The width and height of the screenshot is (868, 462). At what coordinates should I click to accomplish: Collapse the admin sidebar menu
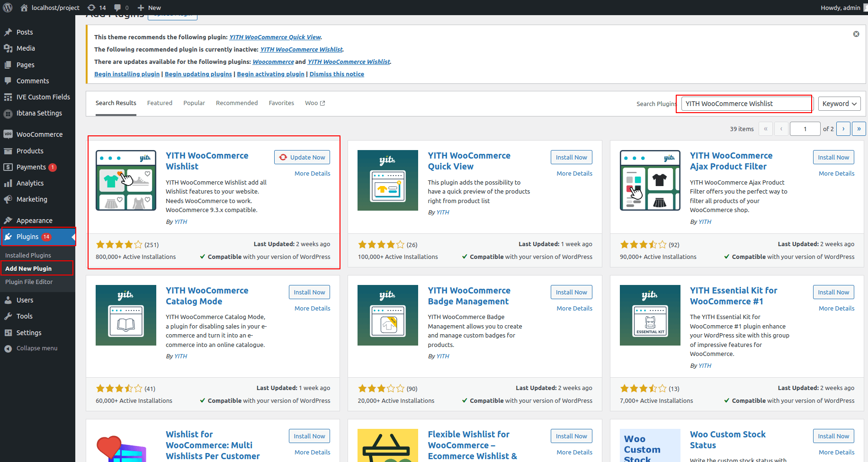[36, 348]
